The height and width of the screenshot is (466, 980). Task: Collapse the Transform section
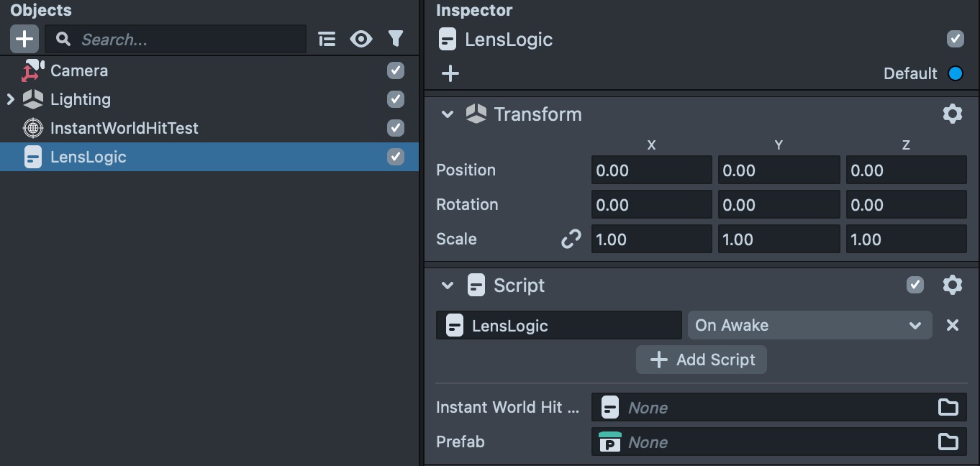[x=448, y=114]
